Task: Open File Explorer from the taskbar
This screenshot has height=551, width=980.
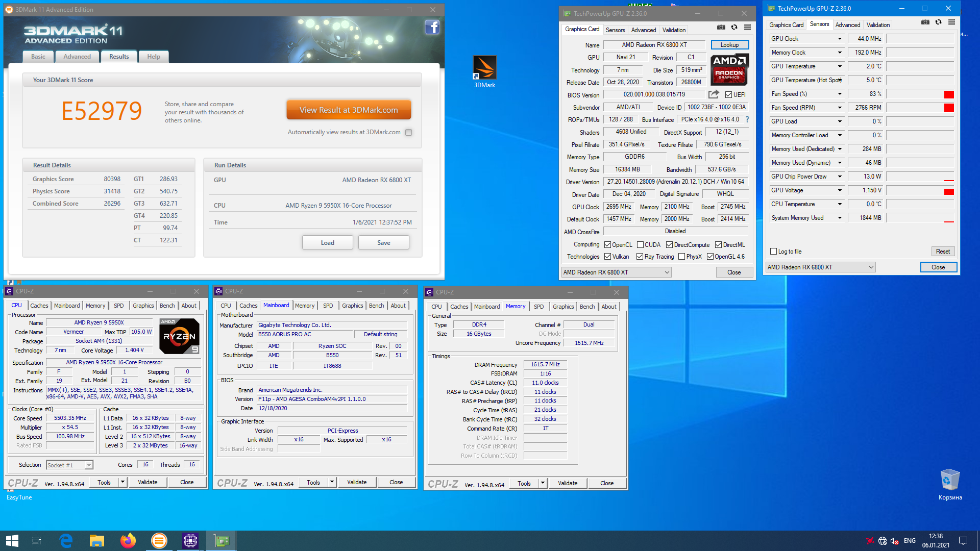Action: [x=96, y=541]
